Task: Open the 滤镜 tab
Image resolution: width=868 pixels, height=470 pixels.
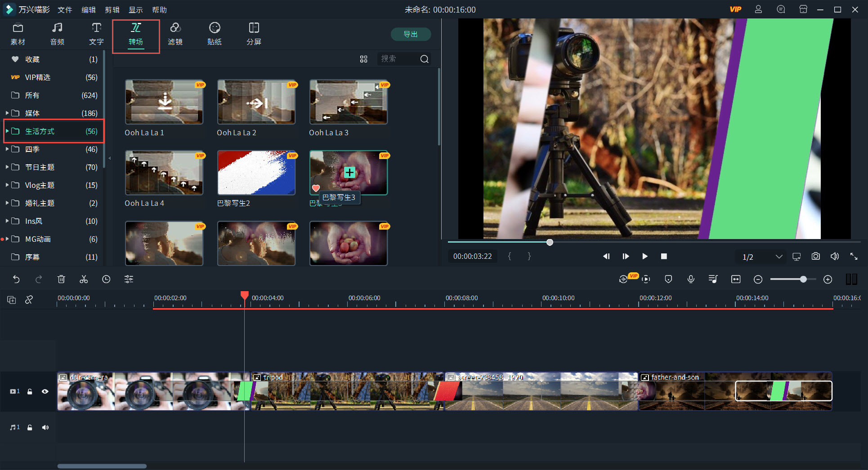Action: pyautogui.click(x=175, y=34)
